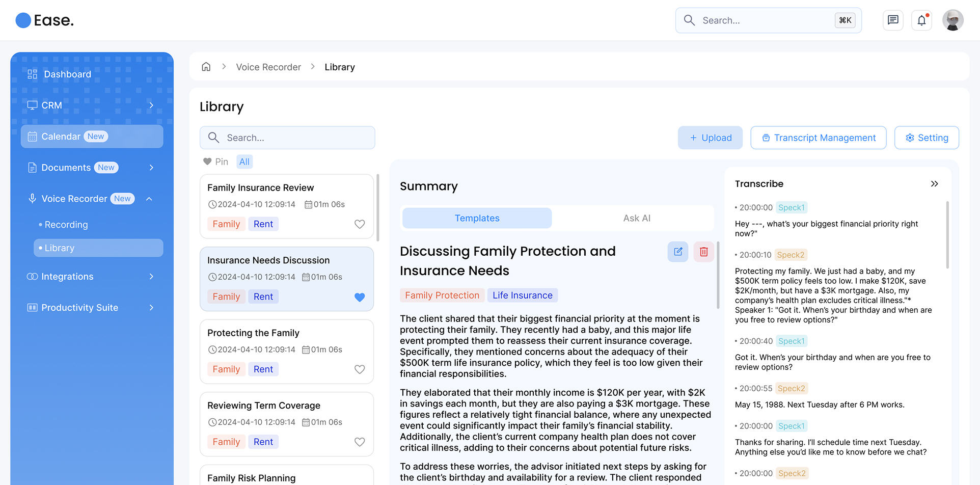Switch to the Ask AI tab
Viewport: 980px width, 485px height.
pos(637,218)
